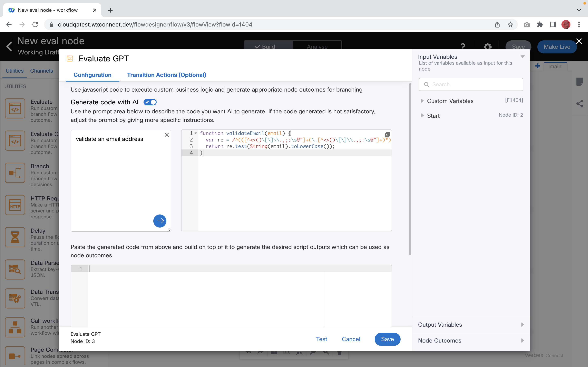Click the share flow icon on right edge
588x367 pixels.
pyautogui.click(x=580, y=104)
